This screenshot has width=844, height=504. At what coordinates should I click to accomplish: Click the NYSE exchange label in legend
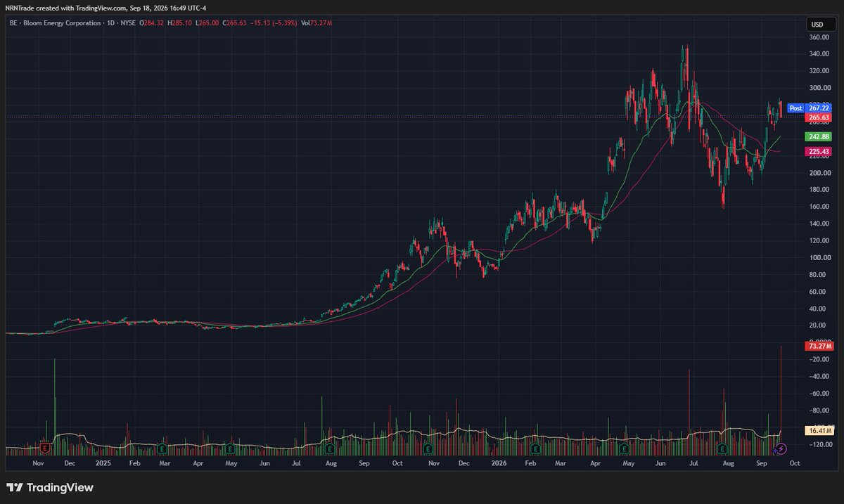point(127,23)
